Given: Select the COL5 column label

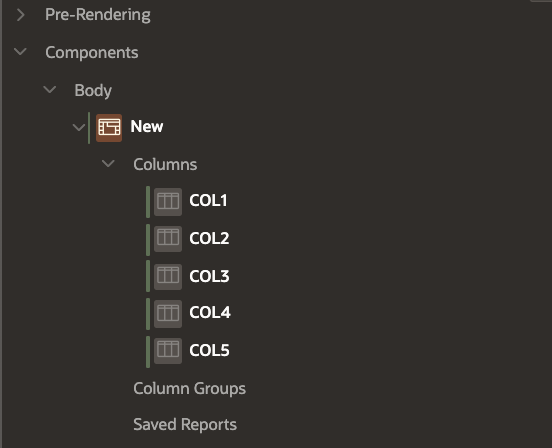Looking at the screenshot, I should (209, 350).
